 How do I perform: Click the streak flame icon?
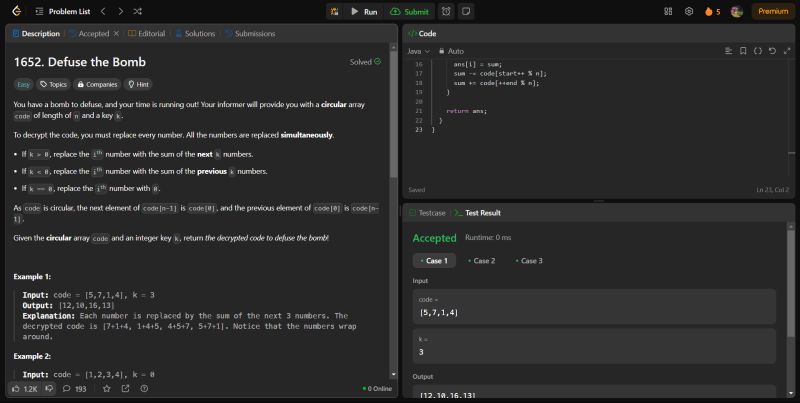(x=708, y=12)
